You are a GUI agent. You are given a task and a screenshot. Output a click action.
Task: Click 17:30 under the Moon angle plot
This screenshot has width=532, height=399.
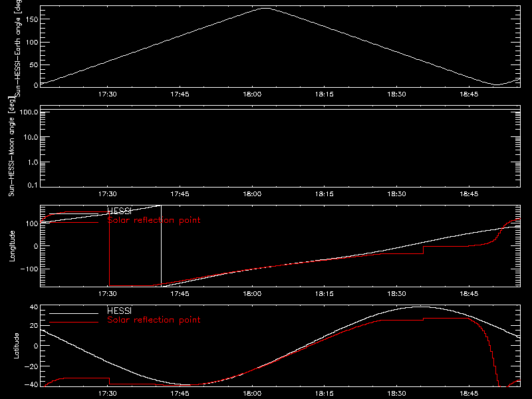pyautogui.click(x=108, y=194)
